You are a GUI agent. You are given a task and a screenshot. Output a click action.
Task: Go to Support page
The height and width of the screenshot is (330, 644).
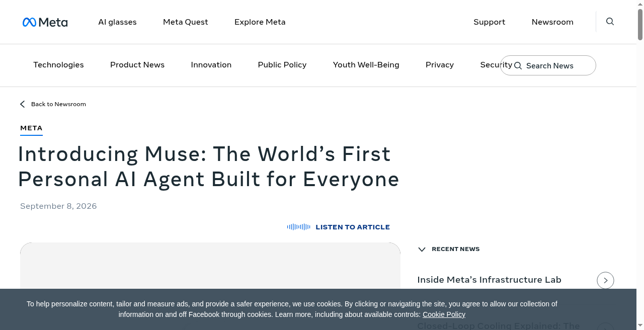coord(490,22)
